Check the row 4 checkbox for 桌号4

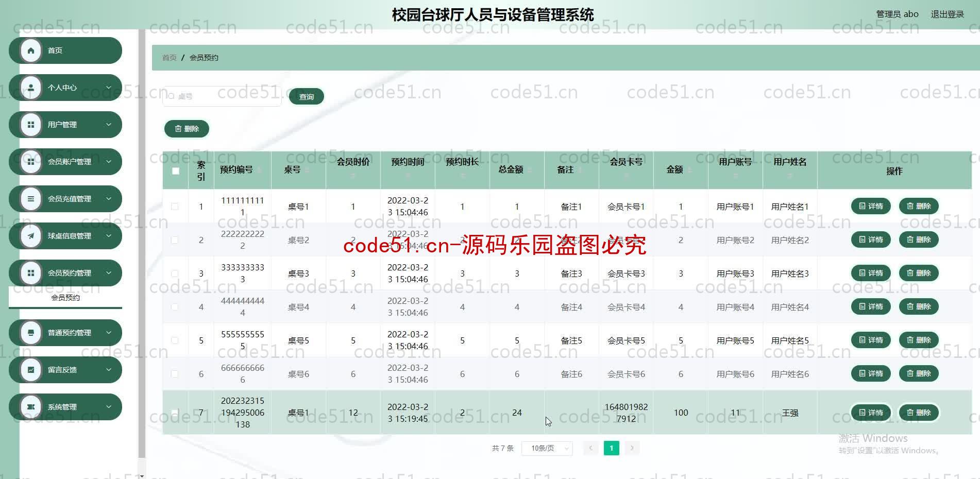pos(175,307)
